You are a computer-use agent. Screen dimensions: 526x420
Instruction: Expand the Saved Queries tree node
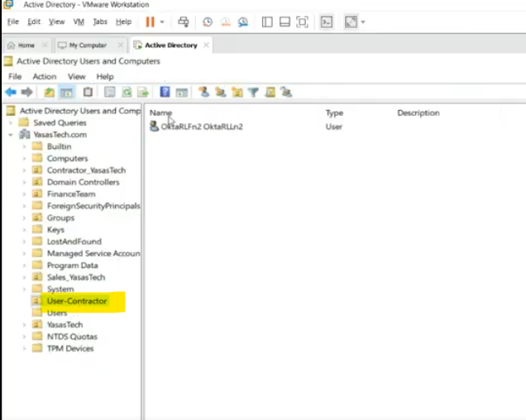pos(24,123)
